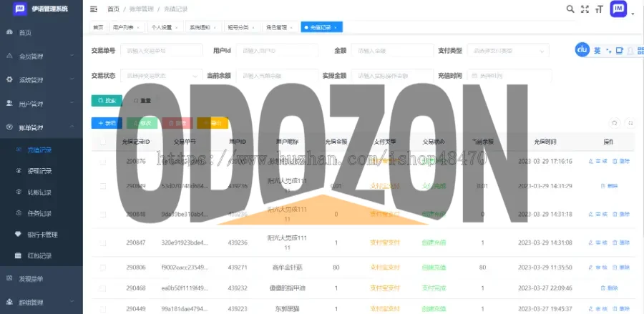Focus the 当前余额 input field
644x314 pixels.
277,76
